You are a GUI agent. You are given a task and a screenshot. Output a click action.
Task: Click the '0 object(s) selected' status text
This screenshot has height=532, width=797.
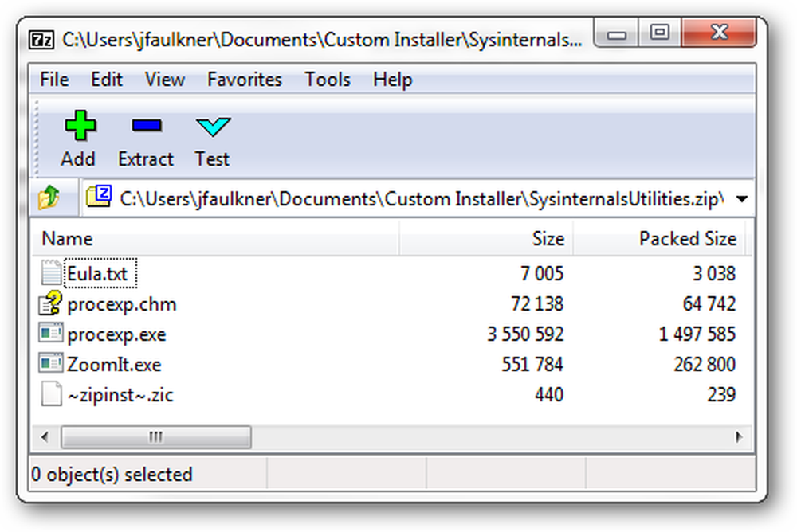(112, 475)
